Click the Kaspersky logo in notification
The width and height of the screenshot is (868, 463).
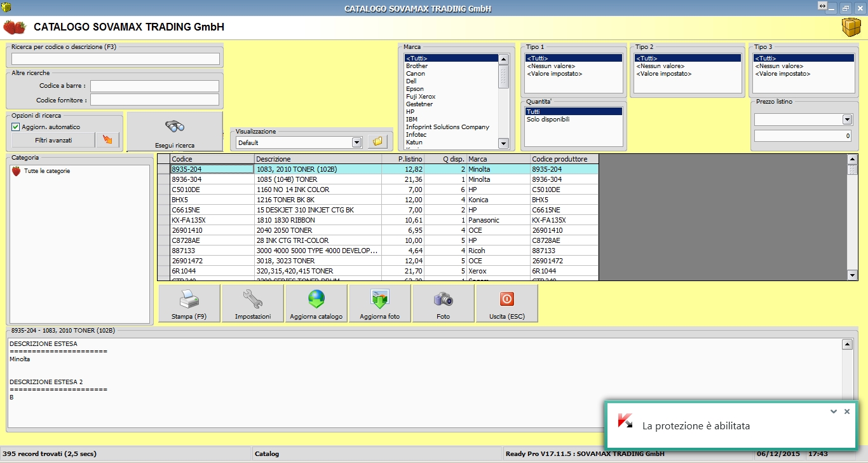625,421
